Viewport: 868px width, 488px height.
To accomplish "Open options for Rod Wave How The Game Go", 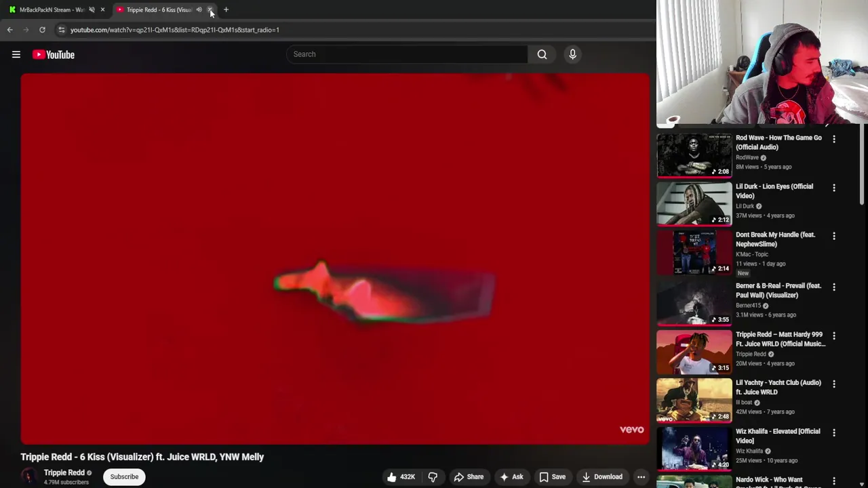I will click(x=834, y=139).
